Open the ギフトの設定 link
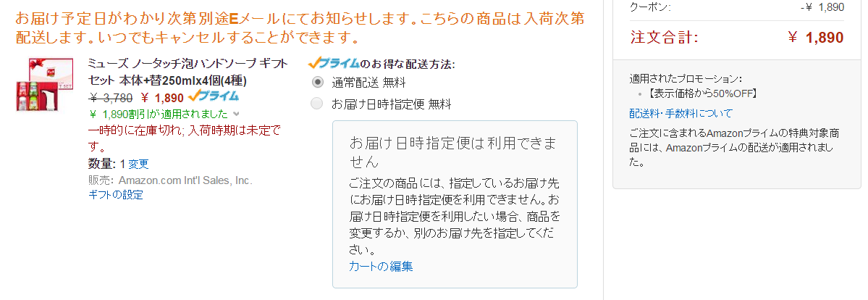The height and width of the screenshot is (300, 868). [x=116, y=195]
